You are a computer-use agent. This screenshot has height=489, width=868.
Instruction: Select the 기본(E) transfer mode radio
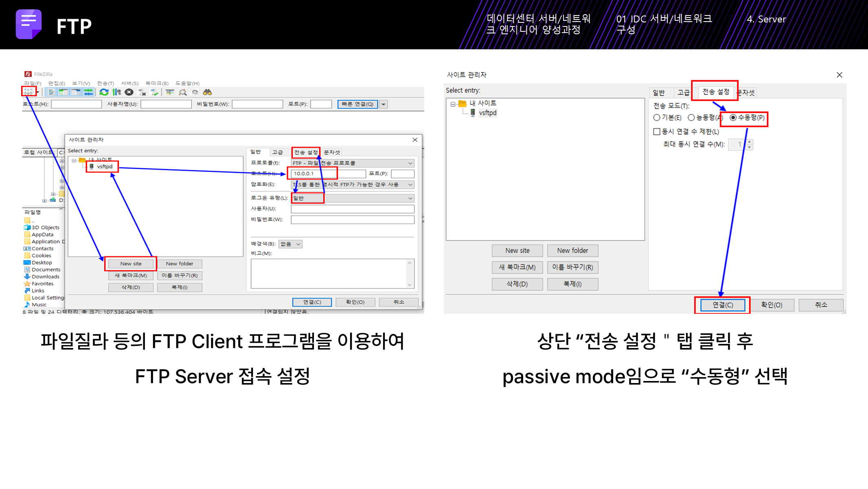[657, 118]
